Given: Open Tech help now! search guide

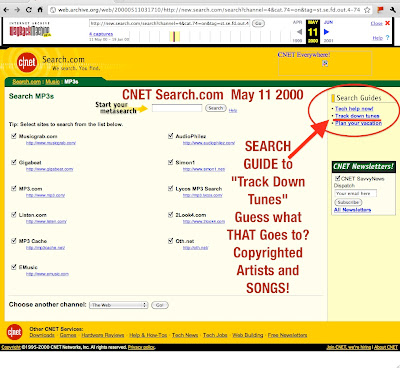Looking at the screenshot, I should tap(354, 109).
